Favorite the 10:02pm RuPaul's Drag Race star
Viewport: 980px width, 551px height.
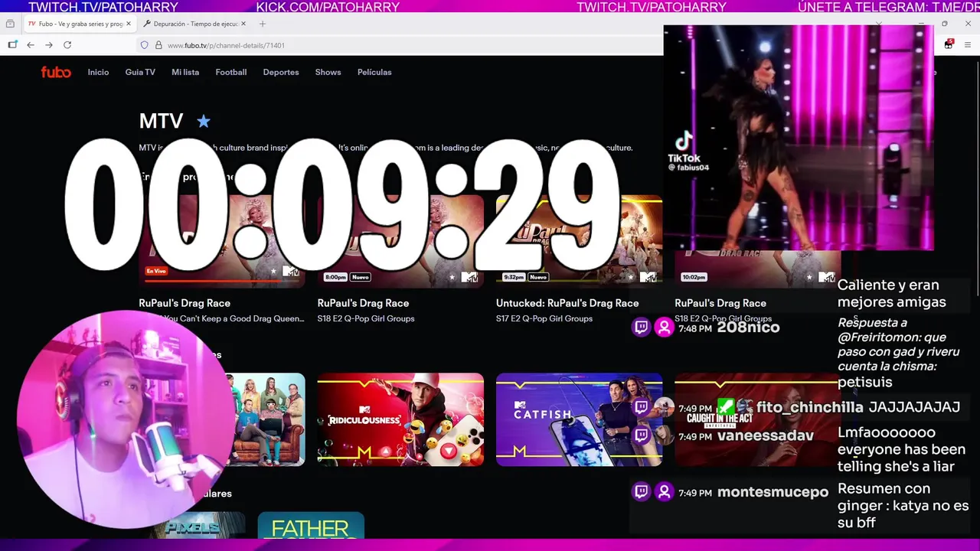pyautogui.click(x=809, y=277)
